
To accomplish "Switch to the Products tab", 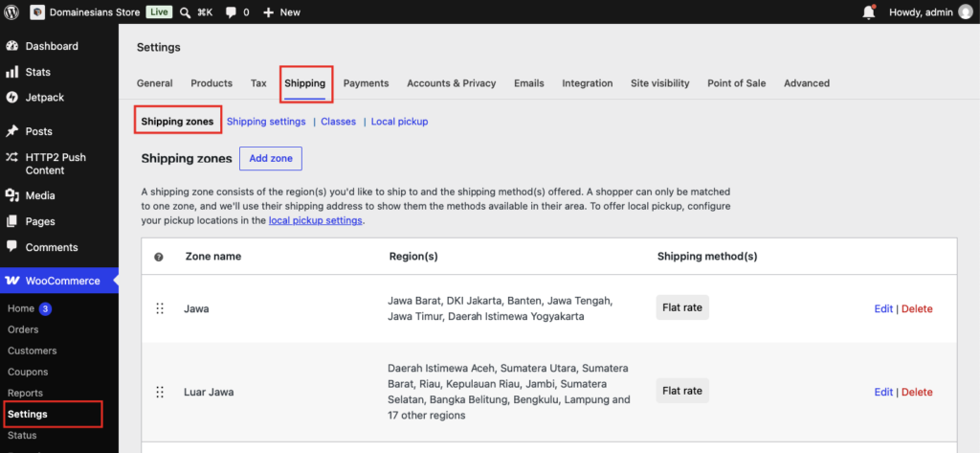I will click(212, 83).
